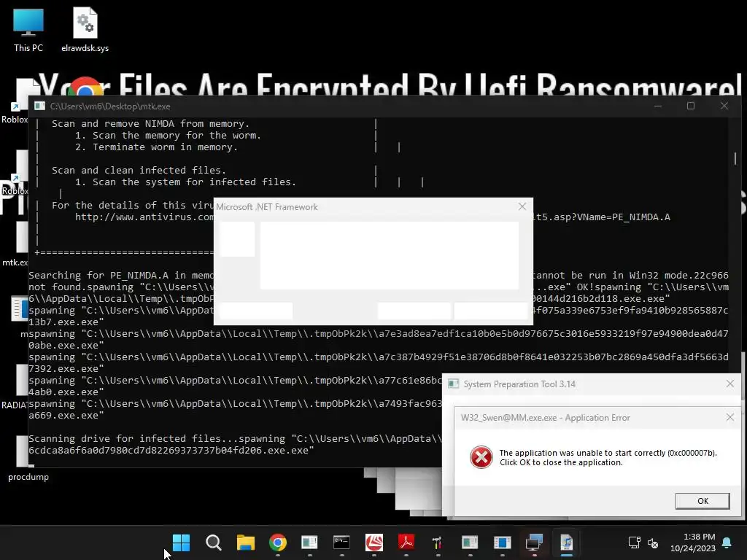
Task: Click the http://www.antivirus.com URL text in console
Action: (144, 217)
